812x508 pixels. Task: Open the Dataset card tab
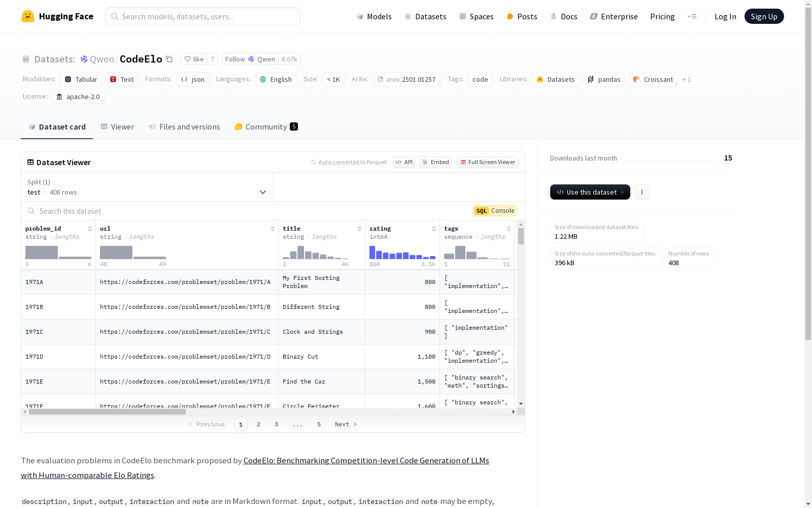57,127
